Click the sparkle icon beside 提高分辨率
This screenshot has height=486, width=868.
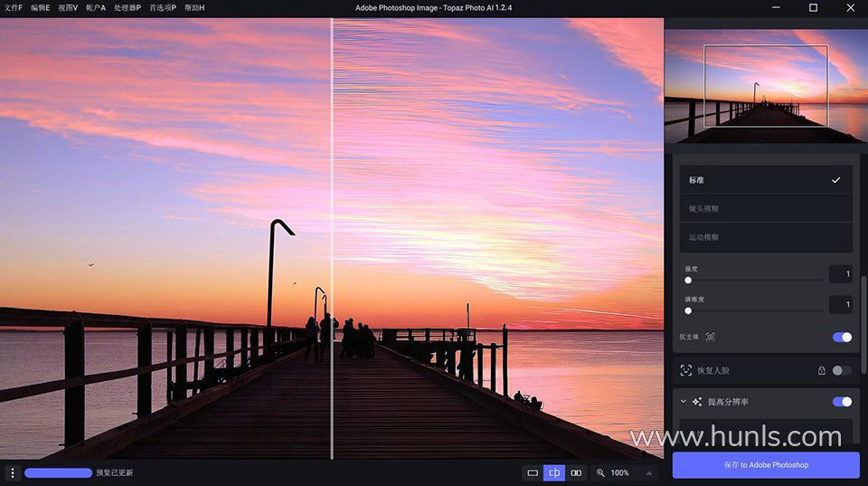[697, 402]
